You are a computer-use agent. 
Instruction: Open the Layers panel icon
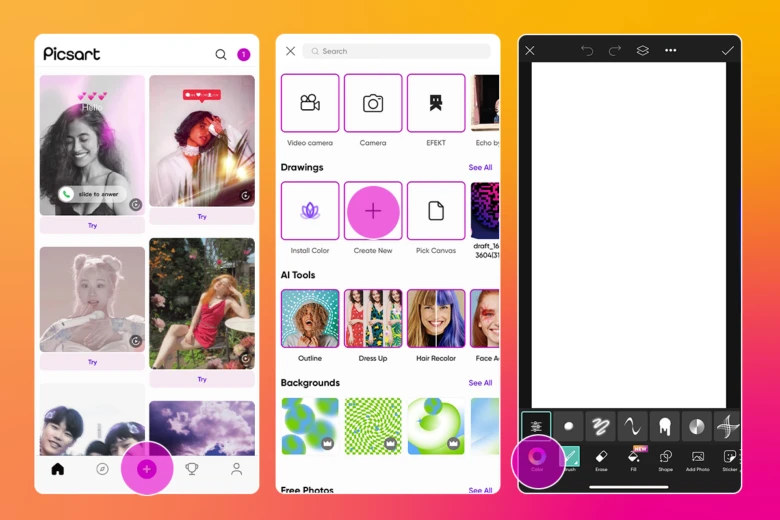[x=643, y=51]
